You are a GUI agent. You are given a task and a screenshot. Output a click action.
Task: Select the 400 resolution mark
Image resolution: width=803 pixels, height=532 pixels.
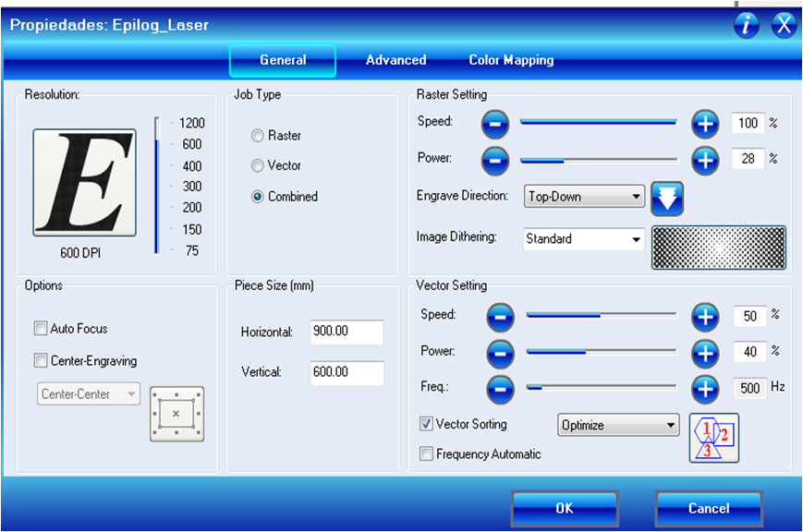click(192, 166)
